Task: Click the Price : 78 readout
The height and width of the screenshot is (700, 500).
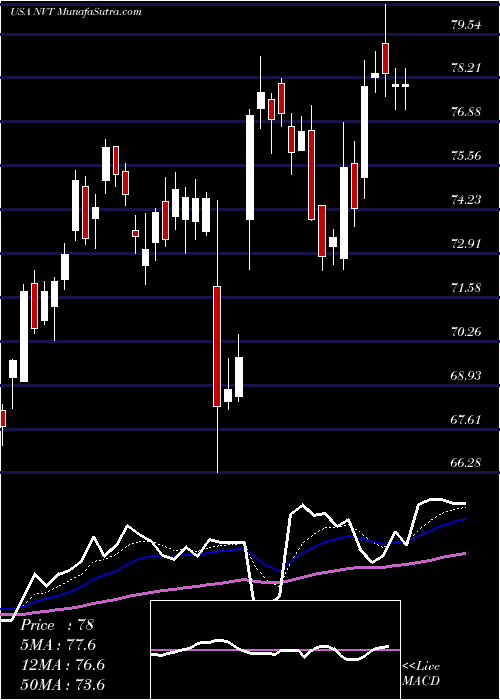Action: tap(57, 625)
